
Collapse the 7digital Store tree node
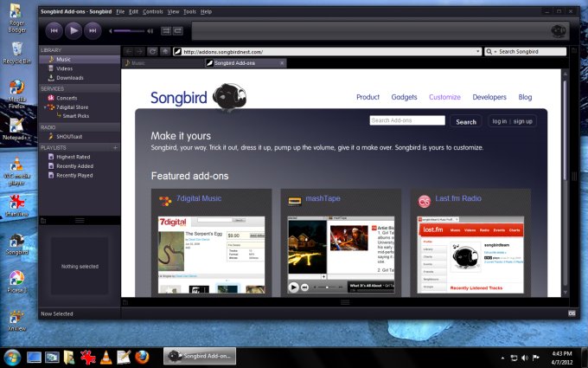click(45, 107)
